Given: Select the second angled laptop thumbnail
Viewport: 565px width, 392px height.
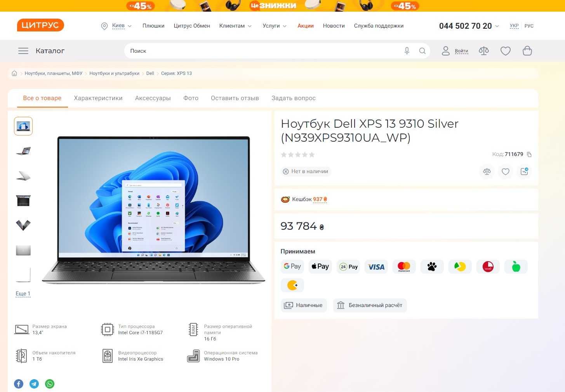Looking at the screenshot, I should tap(23, 151).
